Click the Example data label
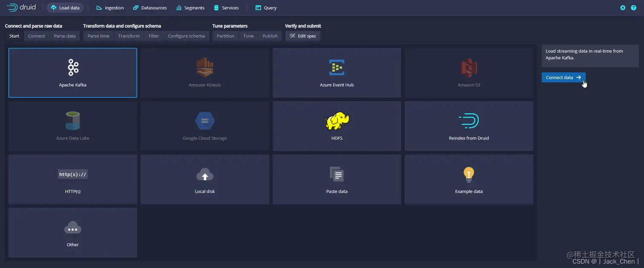 click(469, 191)
